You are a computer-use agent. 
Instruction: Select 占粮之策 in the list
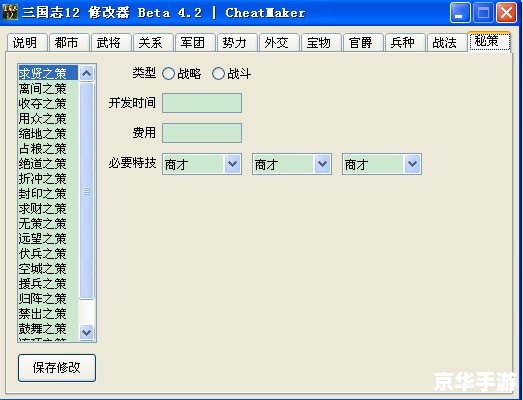[48, 148]
